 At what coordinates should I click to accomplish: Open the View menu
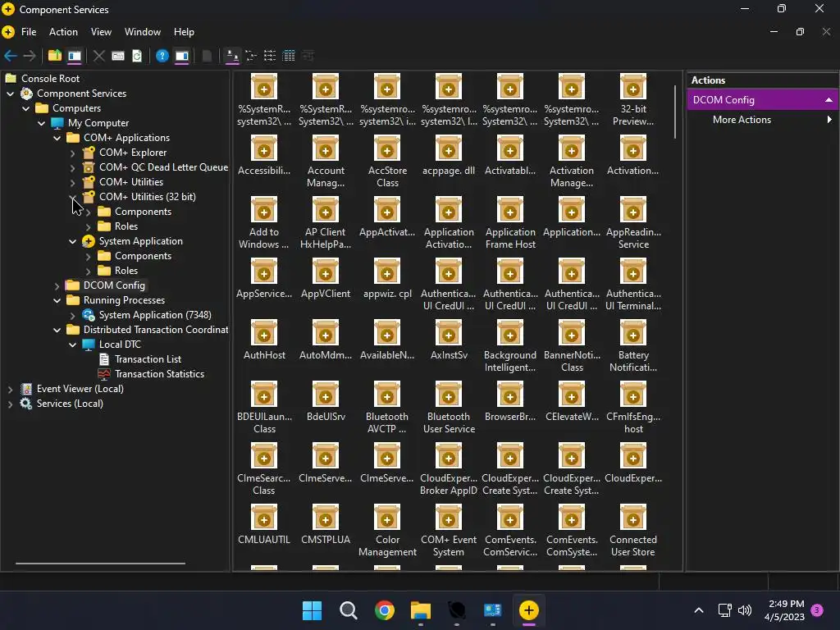click(x=101, y=32)
